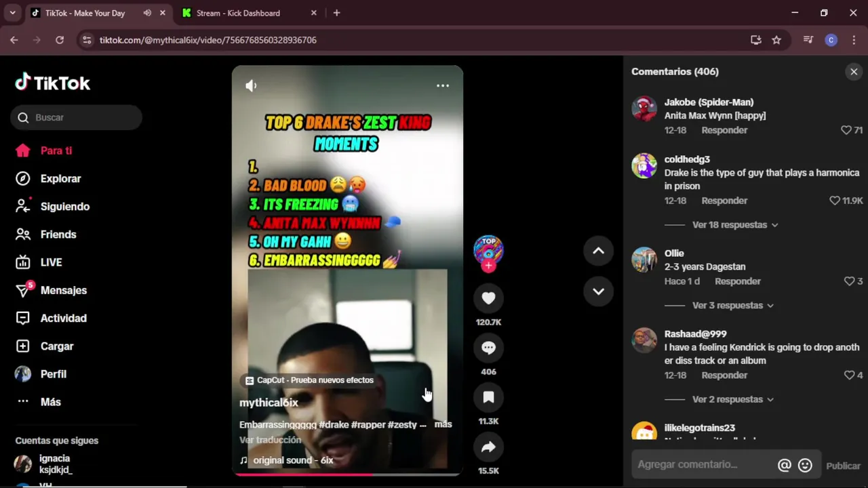Open coldhedg3's profile avatar

click(x=644, y=166)
